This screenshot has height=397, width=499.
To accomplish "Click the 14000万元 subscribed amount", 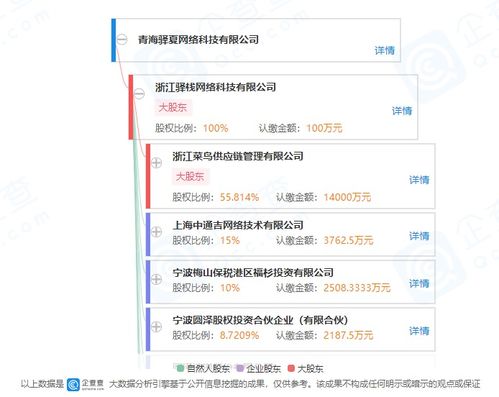I will pos(347,197).
